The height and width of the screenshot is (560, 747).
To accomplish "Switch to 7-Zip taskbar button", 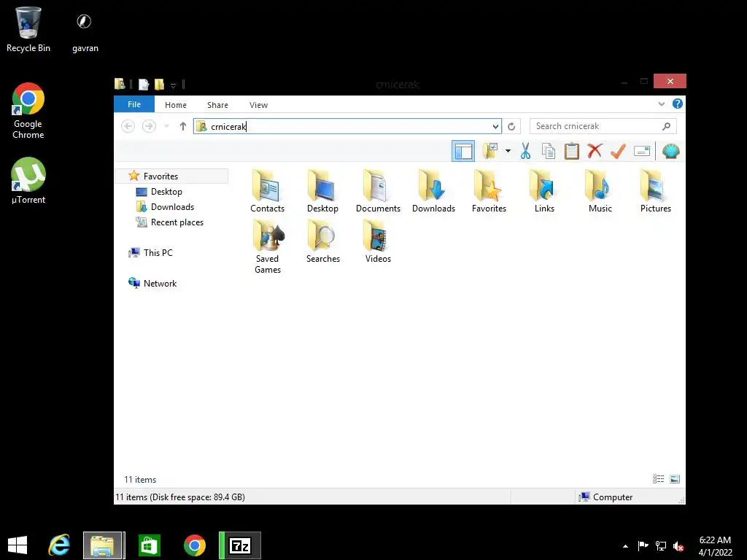I will (x=239, y=545).
